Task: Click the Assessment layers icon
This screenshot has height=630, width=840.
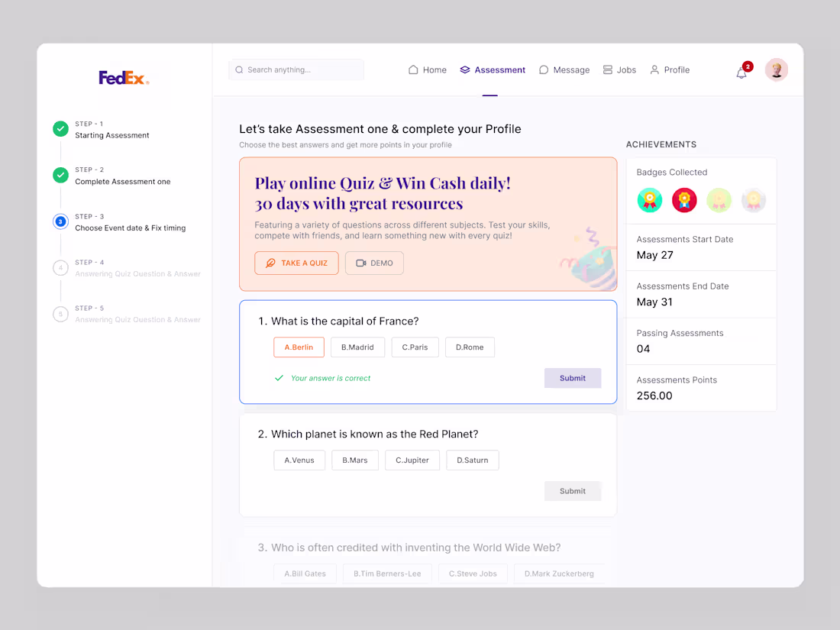Action: click(467, 69)
